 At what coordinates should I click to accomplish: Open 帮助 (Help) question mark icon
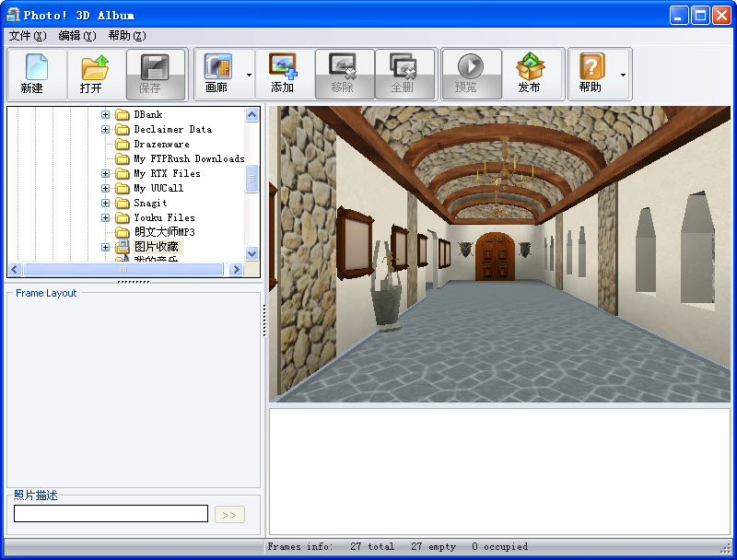point(591,66)
